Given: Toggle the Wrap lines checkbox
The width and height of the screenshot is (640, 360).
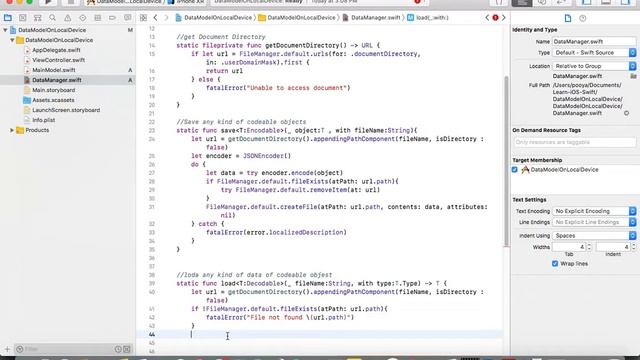Looking at the screenshot, I should click(x=555, y=264).
